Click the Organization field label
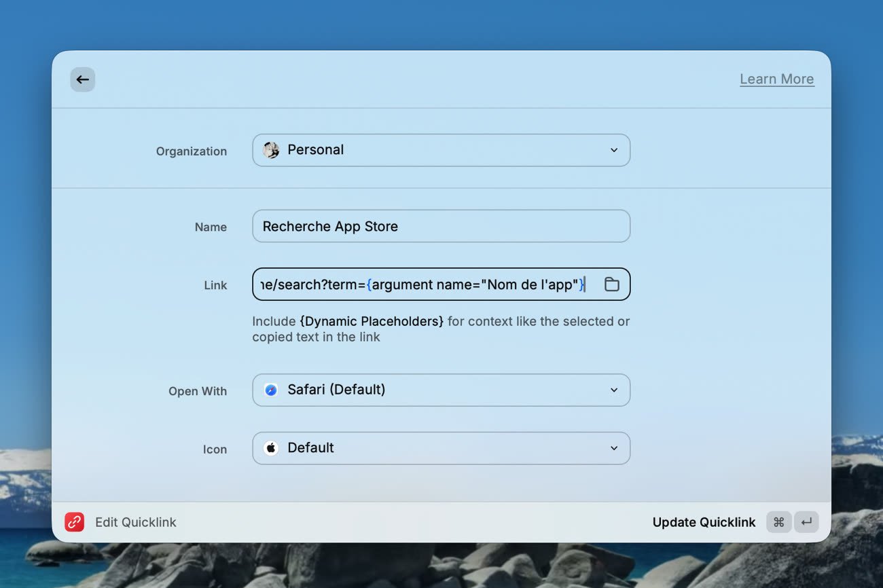883x588 pixels. click(x=191, y=151)
